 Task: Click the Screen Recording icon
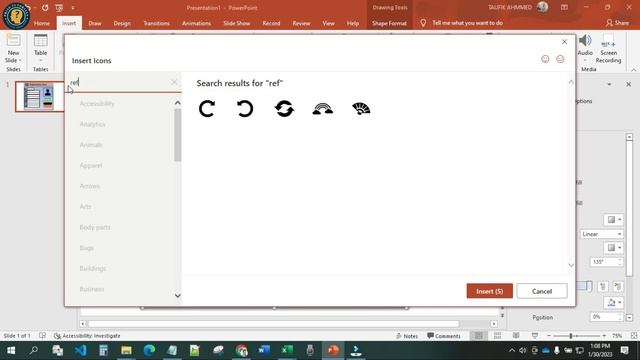coord(608,40)
